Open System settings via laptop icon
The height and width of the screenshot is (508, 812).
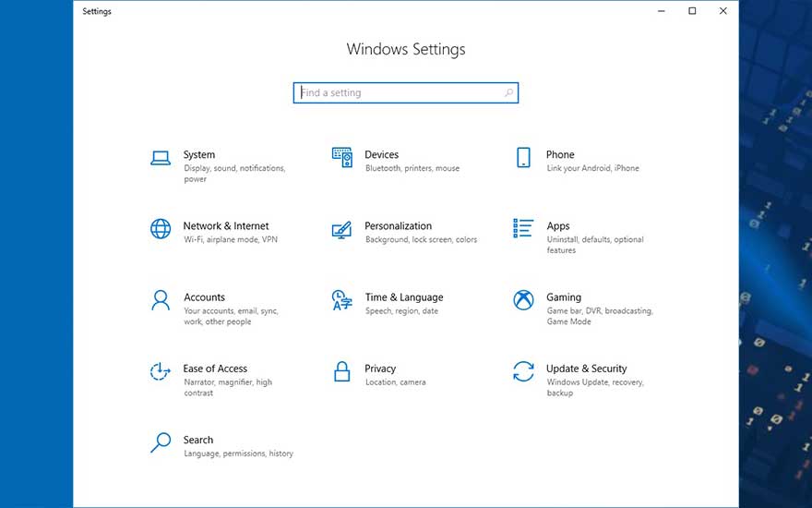coord(161,158)
